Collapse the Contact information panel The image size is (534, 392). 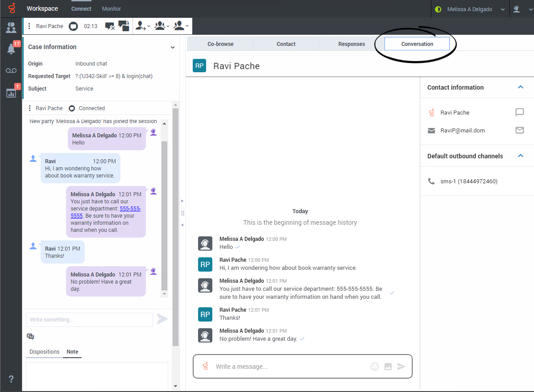tap(520, 87)
